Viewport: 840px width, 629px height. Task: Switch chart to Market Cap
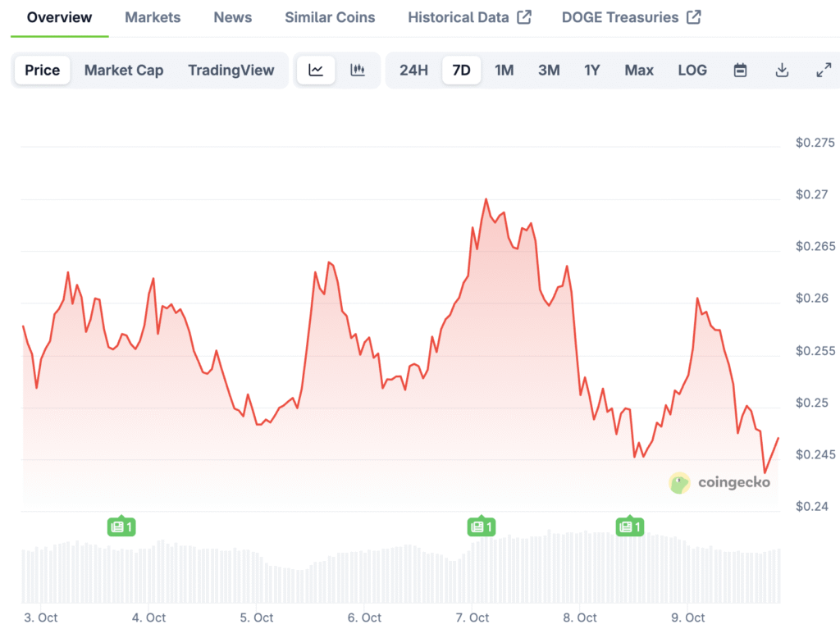(124, 71)
